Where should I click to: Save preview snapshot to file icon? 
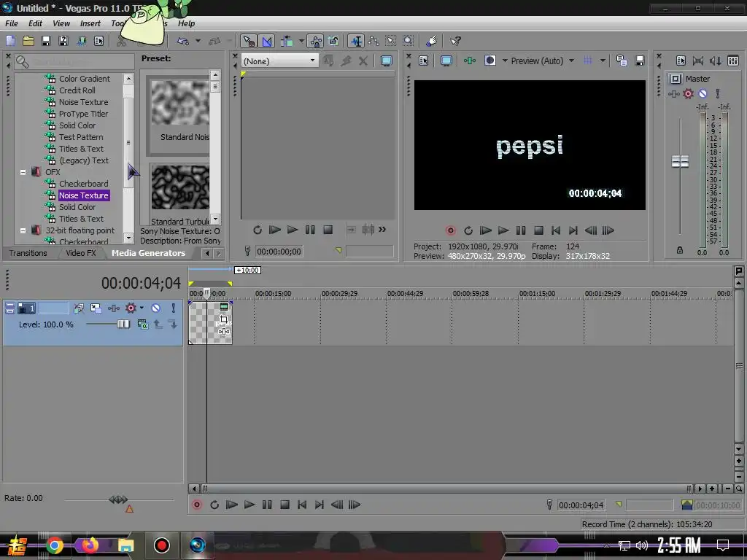point(639,61)
